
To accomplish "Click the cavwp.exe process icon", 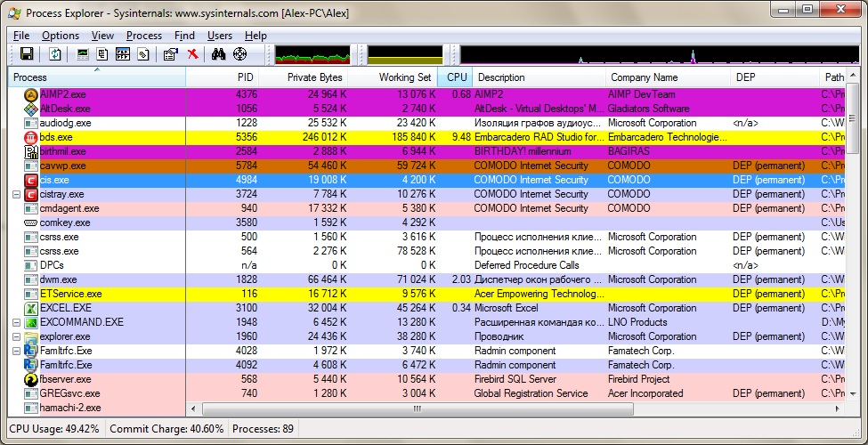I will [30, 166].
